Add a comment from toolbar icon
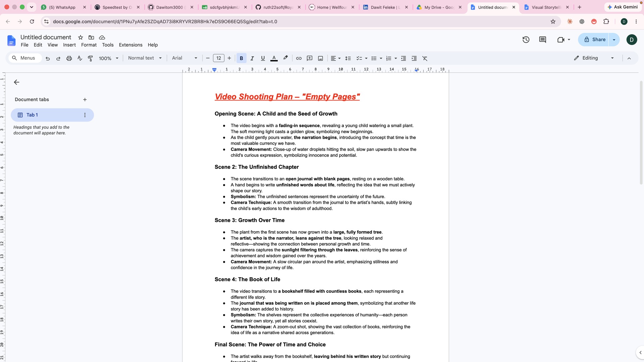The width and height of the screenshot is (644, 362). tap(310, 58)
